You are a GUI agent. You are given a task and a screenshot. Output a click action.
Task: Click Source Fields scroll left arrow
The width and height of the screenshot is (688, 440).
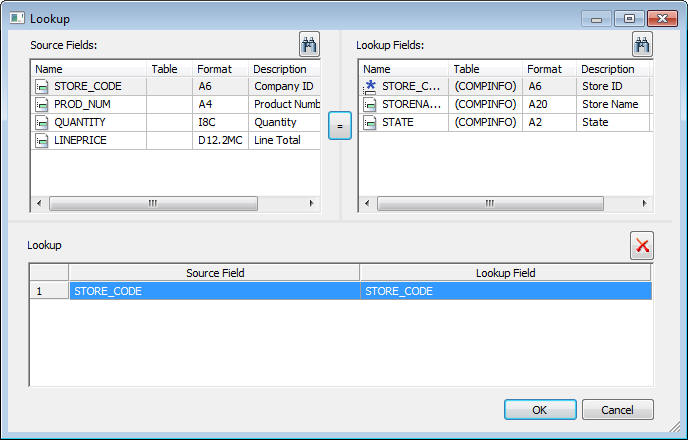pos(39,203)
